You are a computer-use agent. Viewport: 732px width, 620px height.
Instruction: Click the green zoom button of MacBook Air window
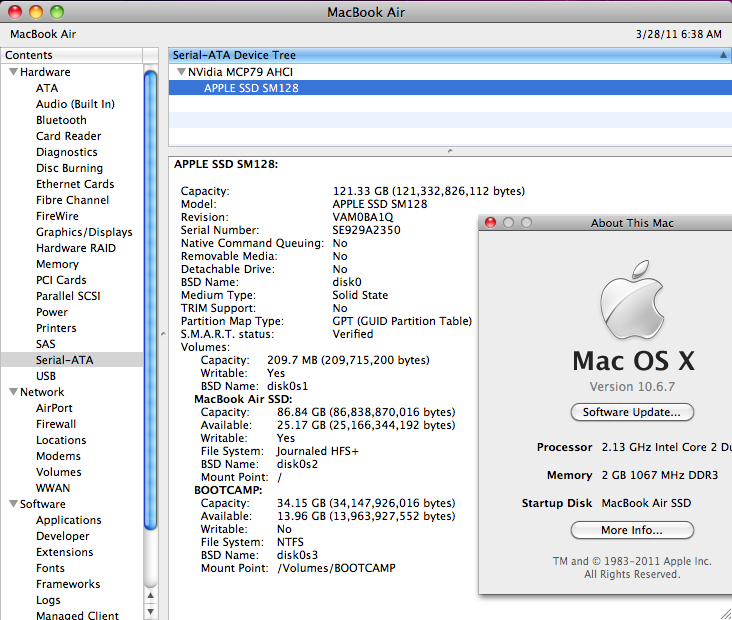pos(57,12)
